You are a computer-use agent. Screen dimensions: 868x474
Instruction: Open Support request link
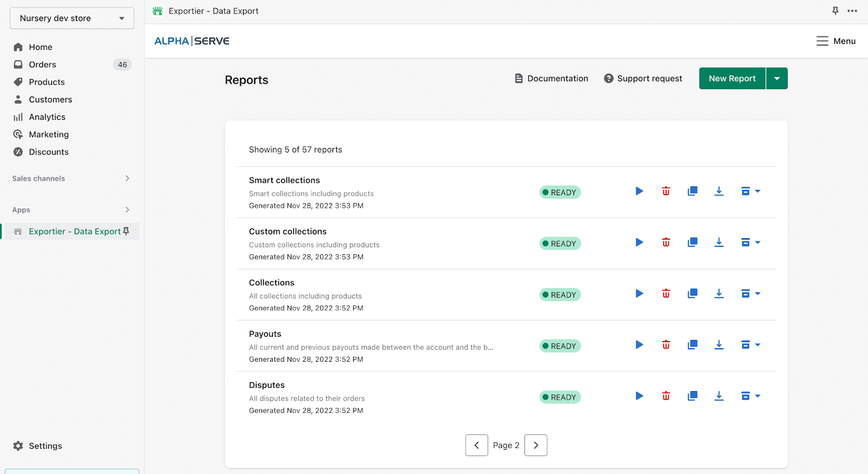click(643, 79)
